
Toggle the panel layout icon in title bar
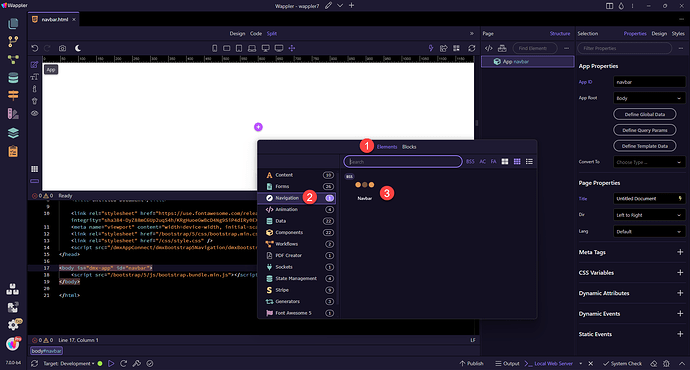tap(609, 6)
